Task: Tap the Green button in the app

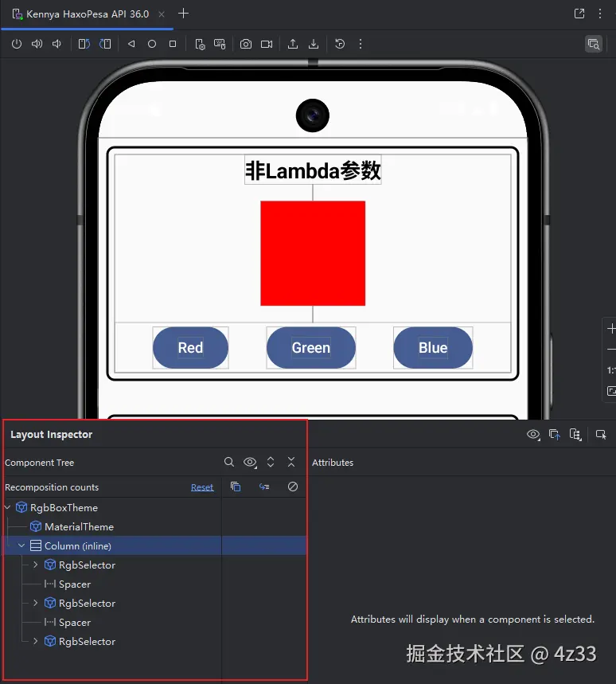Action: (311, 348)
